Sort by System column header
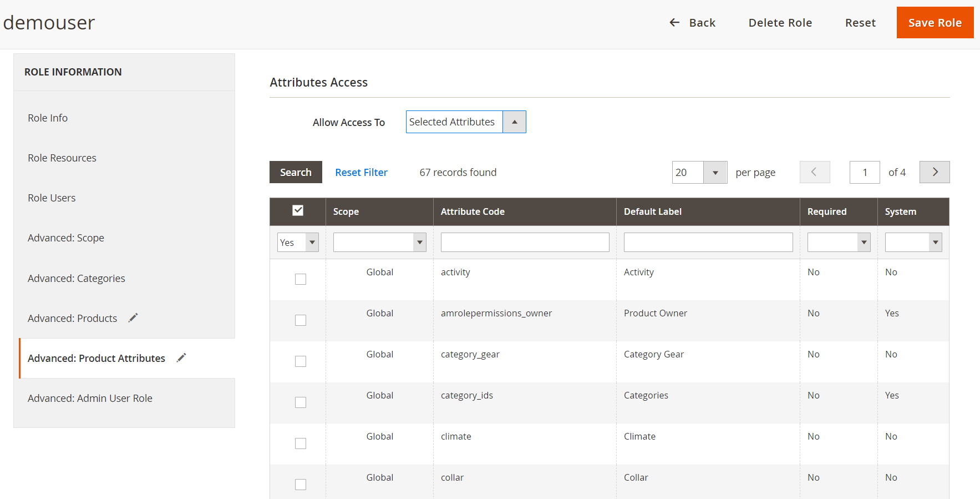This screenshot has height=499, width=980. [x=901, y=211]
